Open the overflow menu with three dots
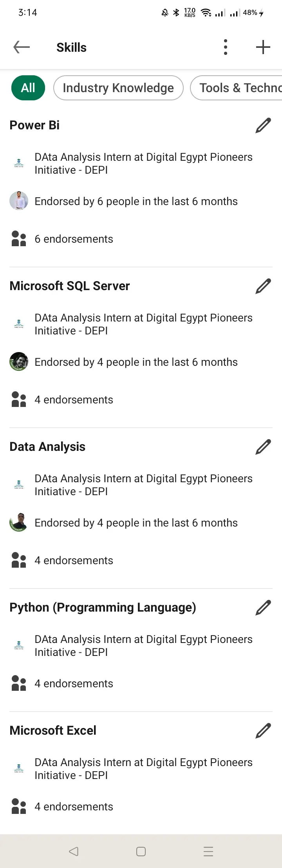The width and height of the screenshot is (282, 868). coord(225,47)
